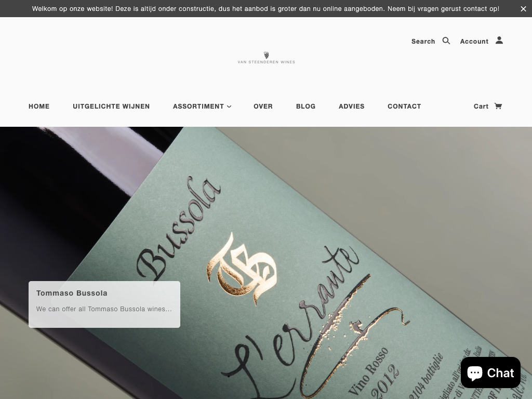Click the Bussola bottle hero image
The width and height of the screenshot is (532, 399).
tap(266, 262)
